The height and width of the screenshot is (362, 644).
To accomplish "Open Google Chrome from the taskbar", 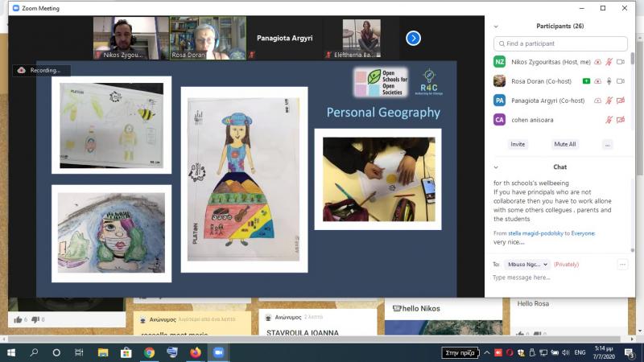I will click(149, 352).
